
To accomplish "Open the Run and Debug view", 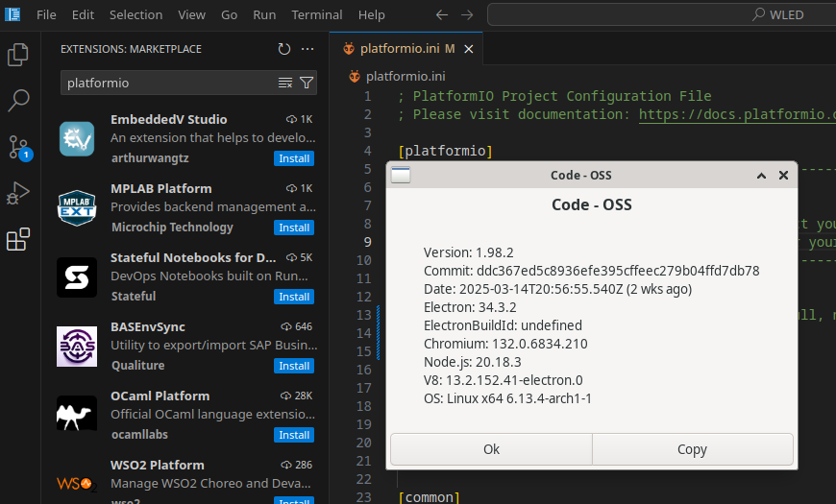I will 18,193.
